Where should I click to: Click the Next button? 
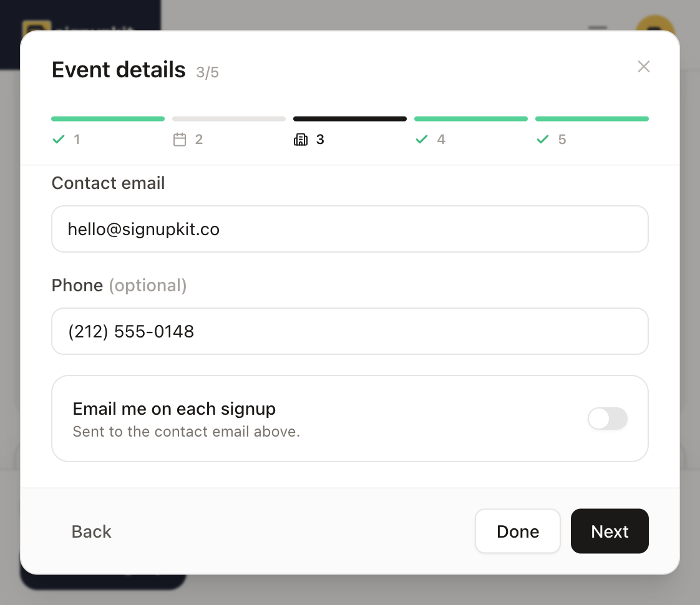[x=610, y=531]
